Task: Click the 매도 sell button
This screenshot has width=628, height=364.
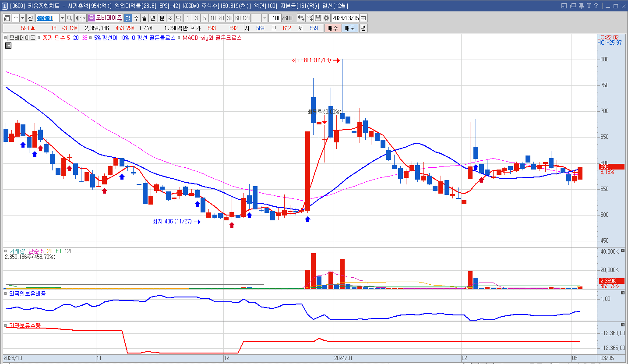Action: click(350, 28)
